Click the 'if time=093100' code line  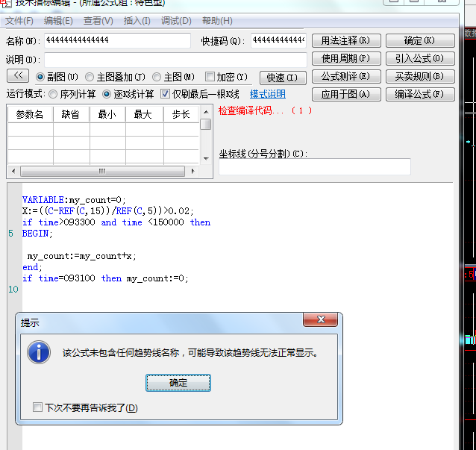[x=105, y=278]
